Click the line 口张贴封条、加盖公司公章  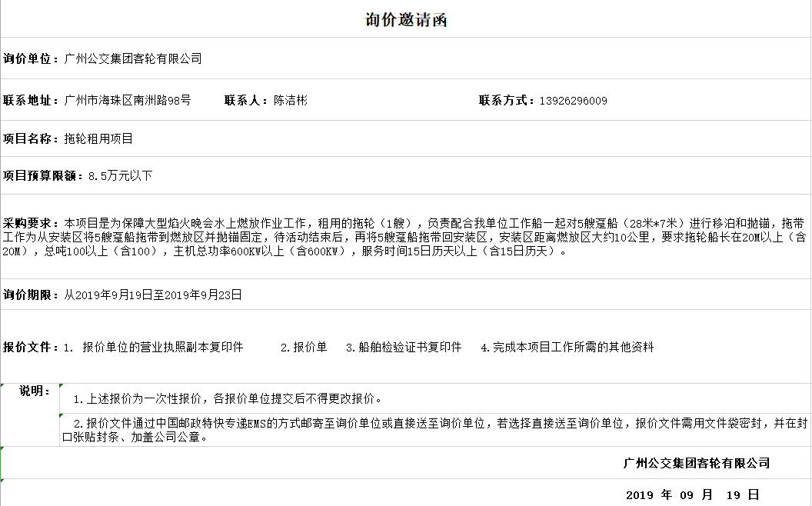click(x=135, y=437)
